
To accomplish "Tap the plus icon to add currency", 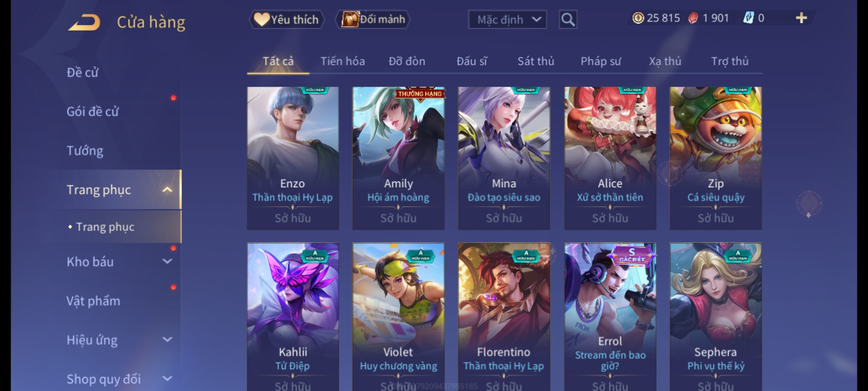I will (801, 18).
